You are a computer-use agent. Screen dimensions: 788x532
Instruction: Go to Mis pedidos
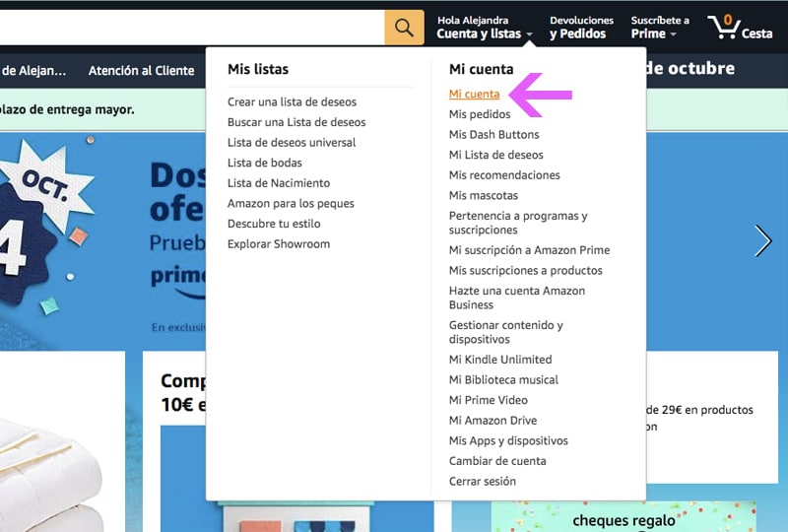click(480, 114)
